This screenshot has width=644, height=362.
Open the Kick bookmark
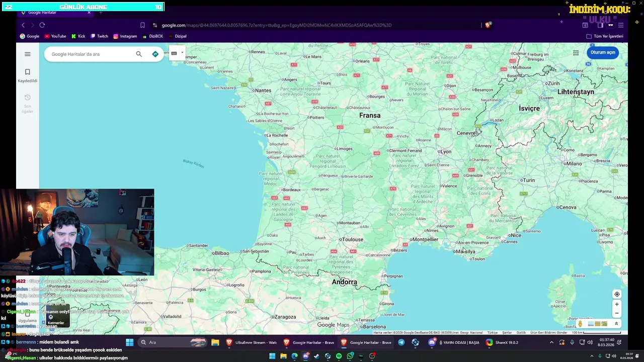pos(78,36)
